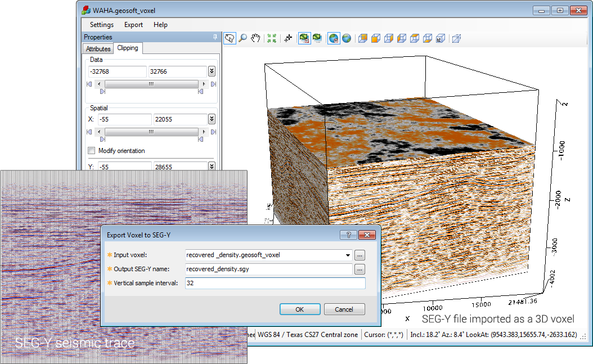Click the globe icon without checkmark
This screenshot has width=593, height=364.
(x=347, y=38)
